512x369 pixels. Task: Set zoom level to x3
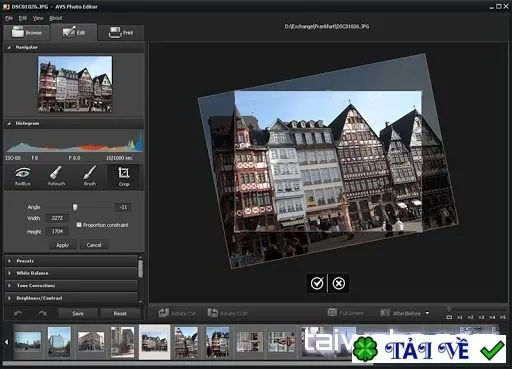(x=481, y=317)
